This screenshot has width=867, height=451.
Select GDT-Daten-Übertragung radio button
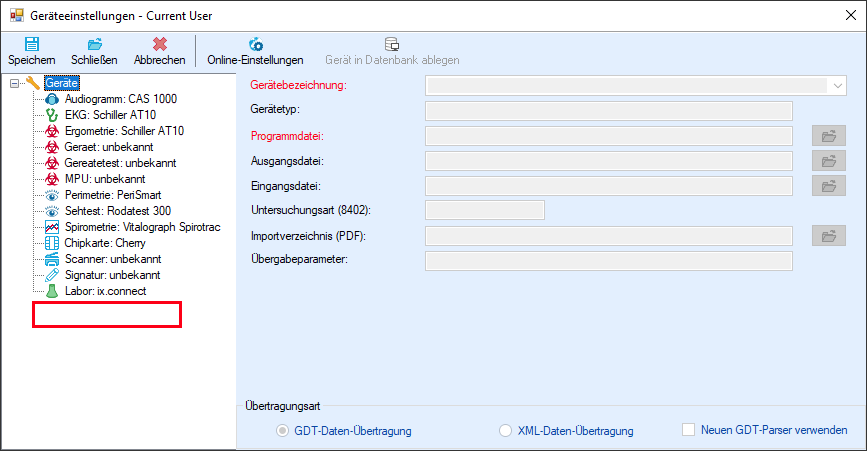pyautogui.click(x=283, y=431)
